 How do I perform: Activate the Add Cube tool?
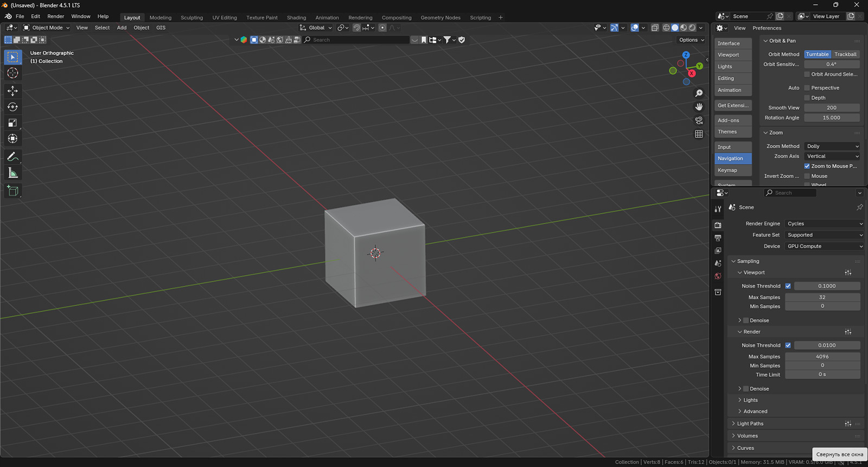tap(13, 191)
